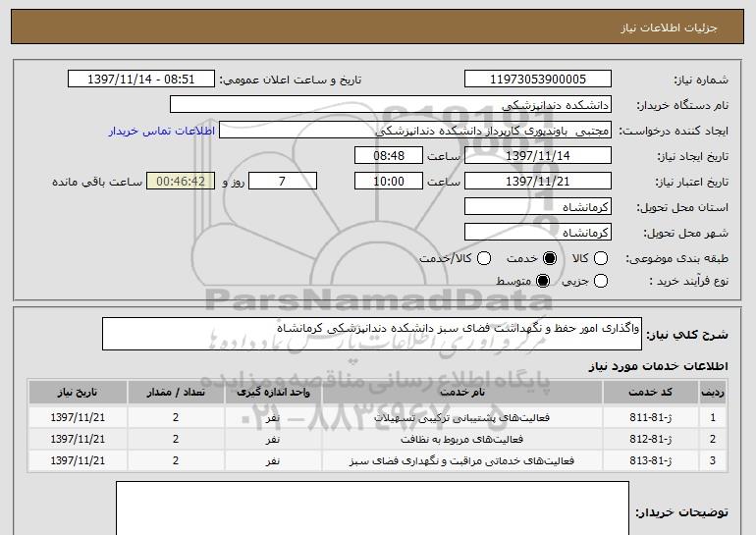The image size is (756, 535).
Task: Click the شماره نیاز field 11973053900005
Action: pos(538,80)
